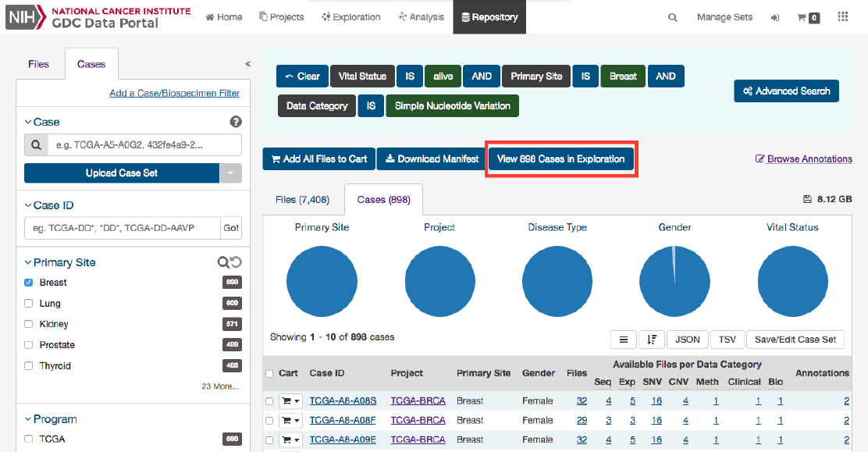Click into the Case search input field
Viewport: 868px width, 452px height.
[x=144, y=145]
